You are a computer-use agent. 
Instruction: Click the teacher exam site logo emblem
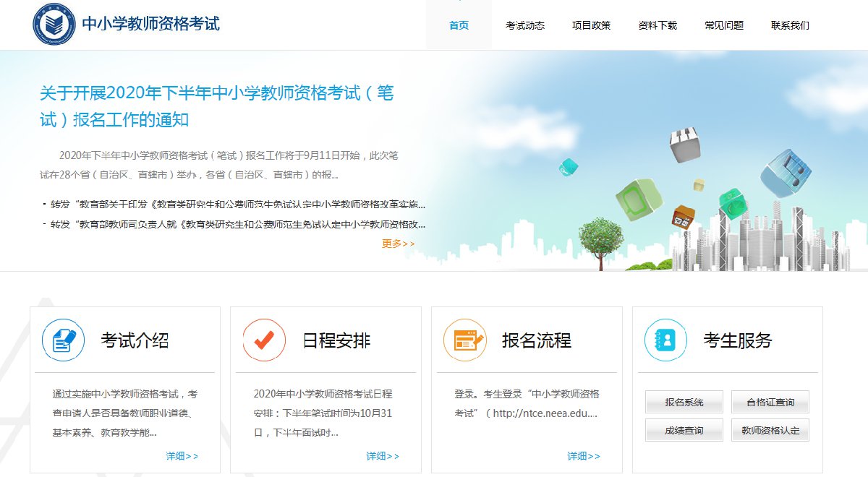(54, 23)
